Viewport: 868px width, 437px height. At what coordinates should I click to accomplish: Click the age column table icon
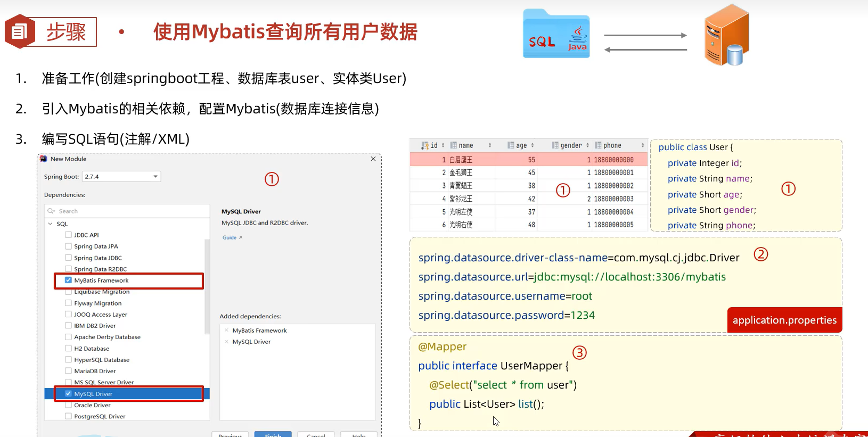[511, 145]
